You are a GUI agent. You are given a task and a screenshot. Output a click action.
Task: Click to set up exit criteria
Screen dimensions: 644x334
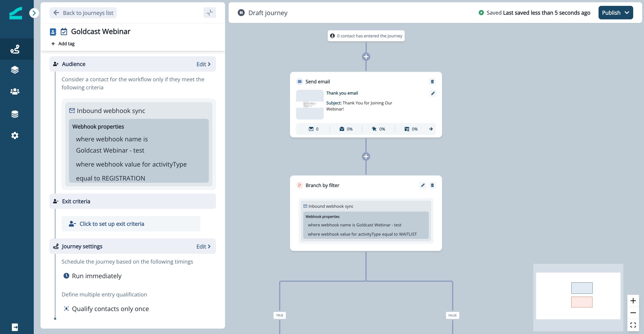coord(131,224)
